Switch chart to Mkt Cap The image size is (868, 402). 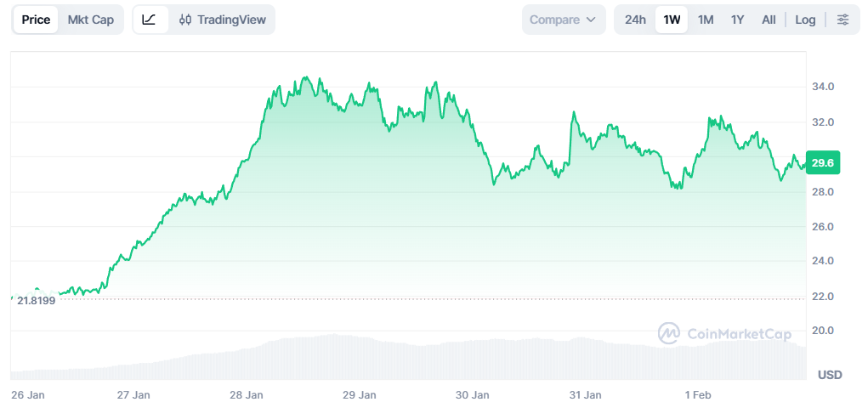(x=90, y=20)
